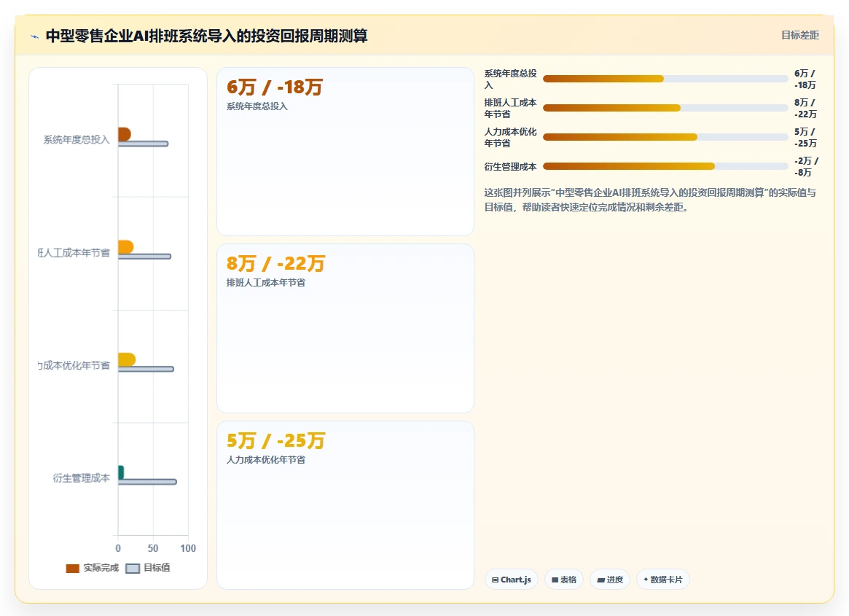This screenshot has height=616, width=849.
Task: Click the 系统年度总投入 progress row label
Action: [x=511, y=79]
